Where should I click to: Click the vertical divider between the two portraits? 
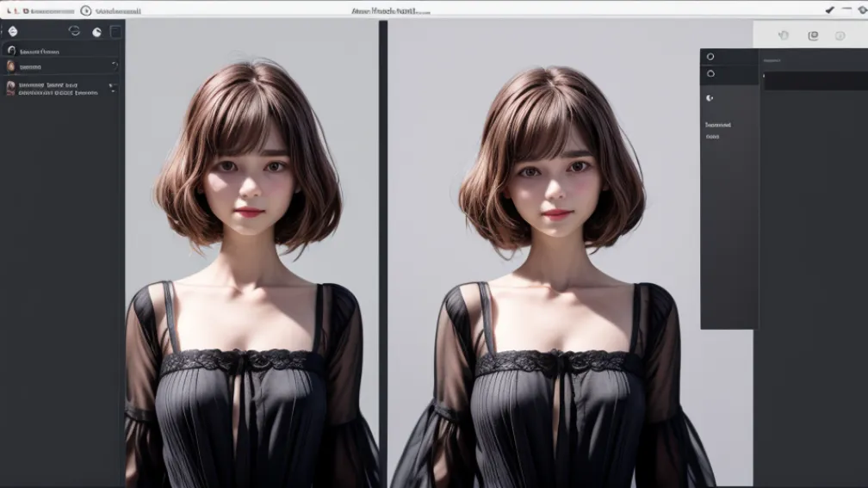point(382,258)
